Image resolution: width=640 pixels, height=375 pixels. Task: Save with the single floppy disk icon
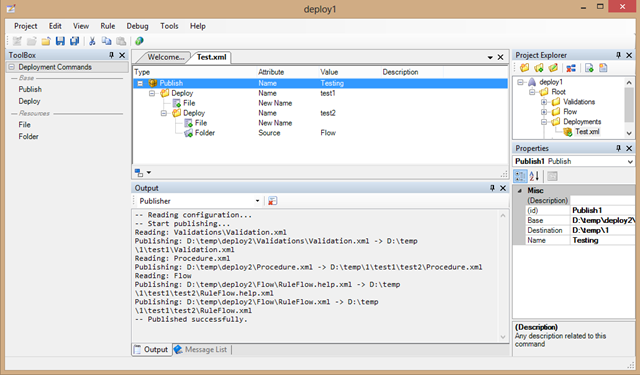pos(60,41)
